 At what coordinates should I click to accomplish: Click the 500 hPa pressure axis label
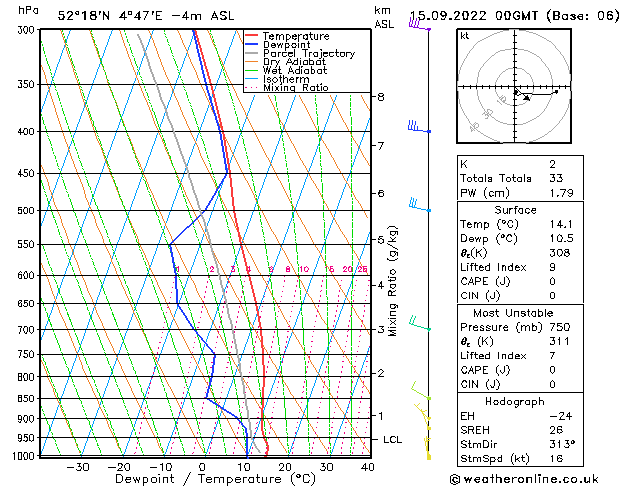click(x=26, y=210)
